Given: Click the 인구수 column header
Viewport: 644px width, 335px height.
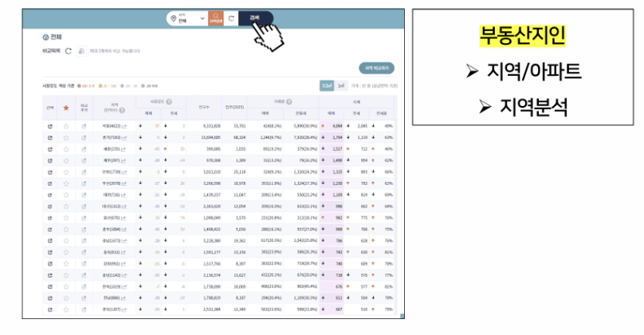Looking at the screenshot, I should tap(204, 108).
